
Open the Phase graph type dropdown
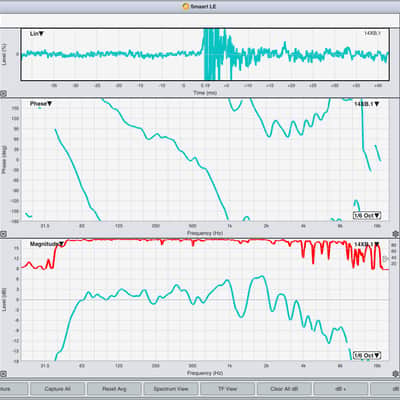point(41,104)
